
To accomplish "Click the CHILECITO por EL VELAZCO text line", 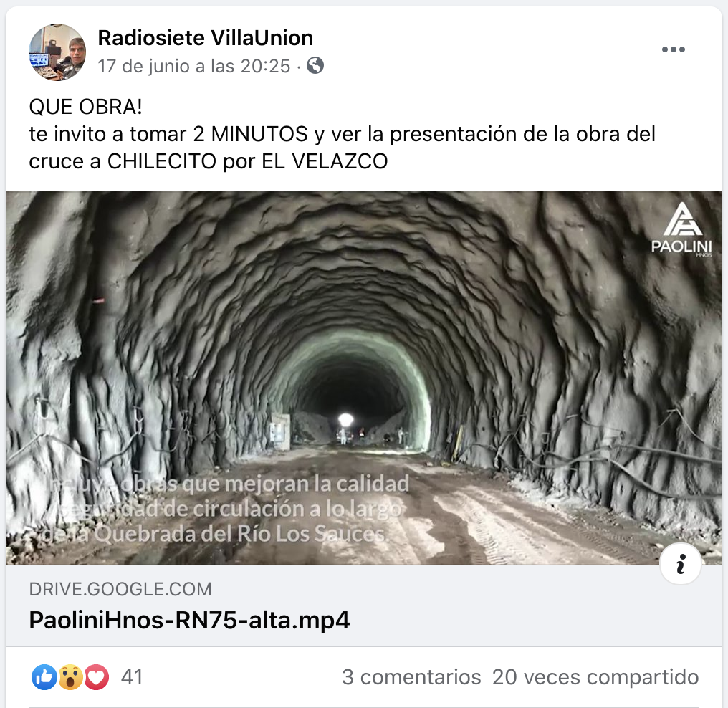I will click(208, 161).
